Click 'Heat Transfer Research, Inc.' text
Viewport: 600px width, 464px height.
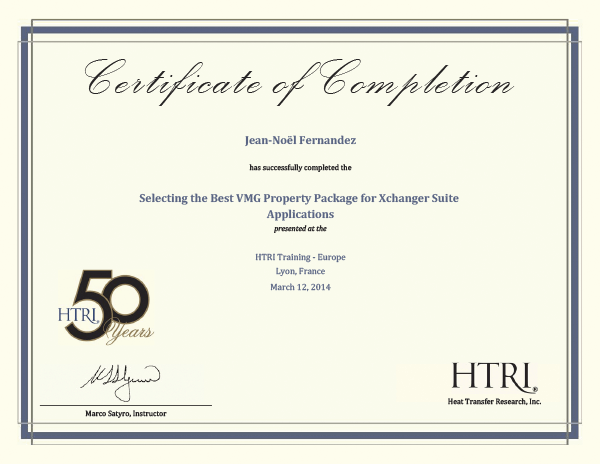tap(494, 401)
